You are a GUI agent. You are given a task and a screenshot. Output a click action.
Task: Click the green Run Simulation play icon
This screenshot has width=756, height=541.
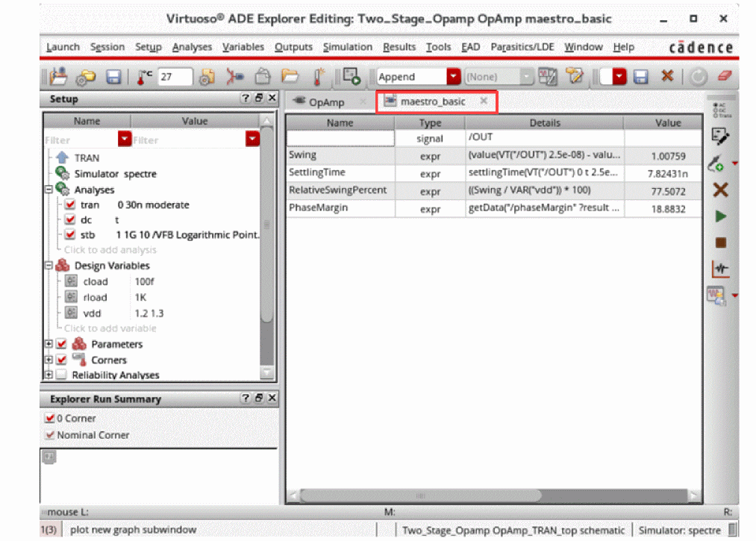pos(720,216)
